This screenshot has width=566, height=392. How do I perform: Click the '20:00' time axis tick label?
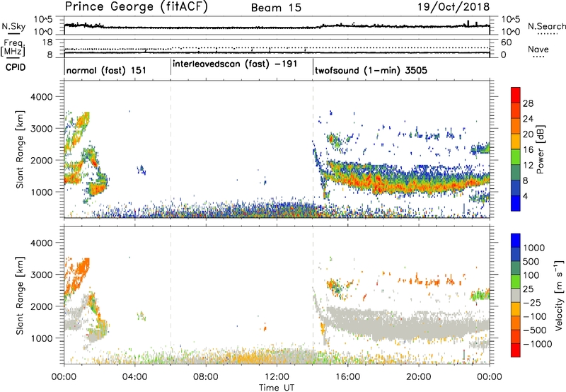click(419, 377)
